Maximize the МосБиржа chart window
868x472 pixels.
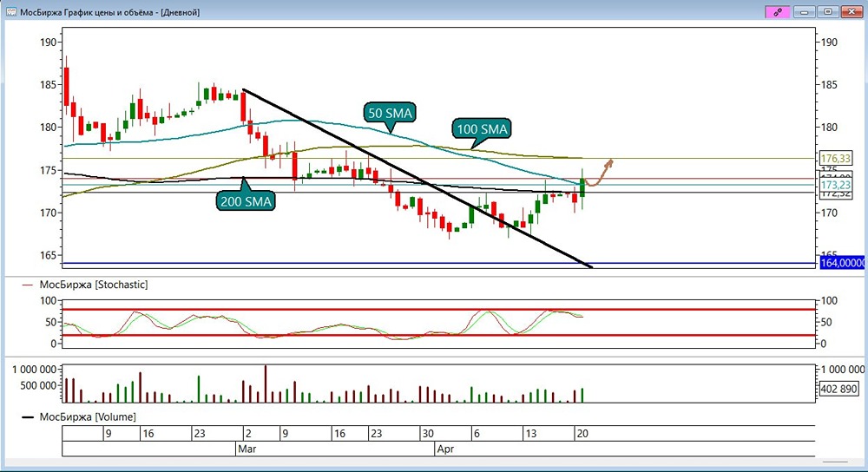(x=828, y=11)
